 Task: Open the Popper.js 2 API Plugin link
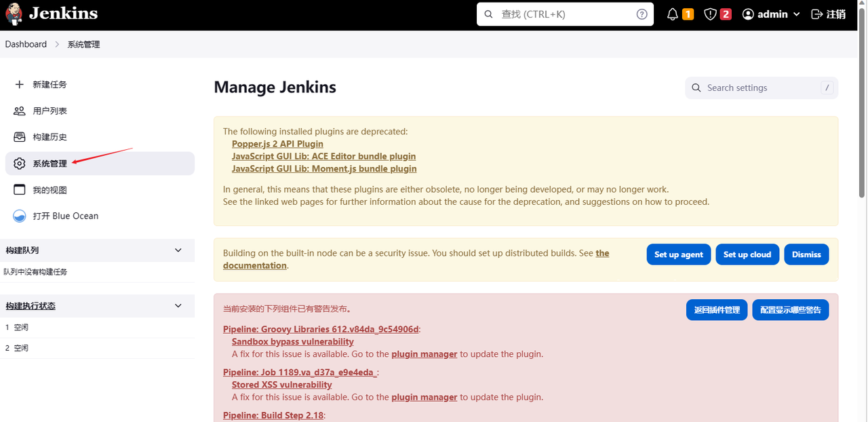tap(277, 144)
